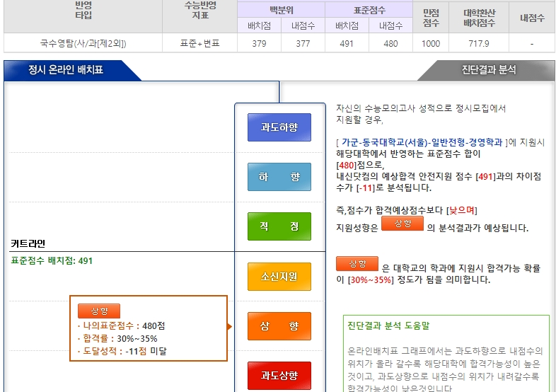Click the 진단결과 분석 도움말 heading

388,326
